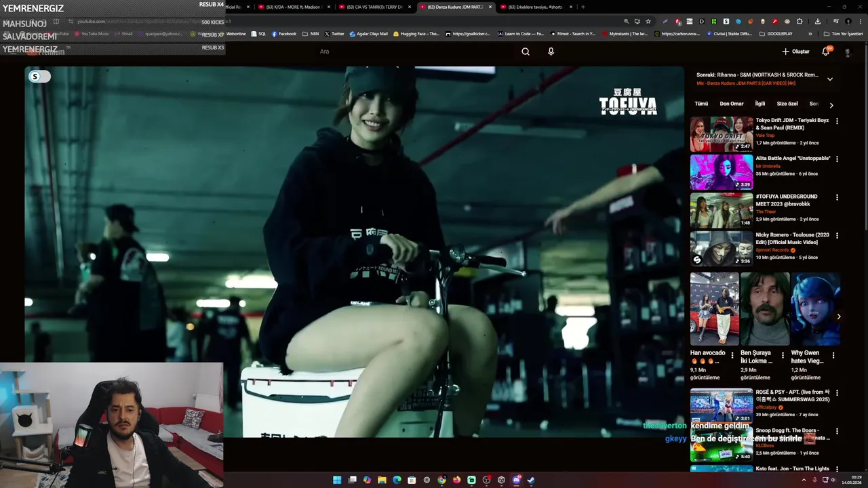Show hidden system tray icons chevron
This screenshot has width=868, height=488.
[803, 480]
